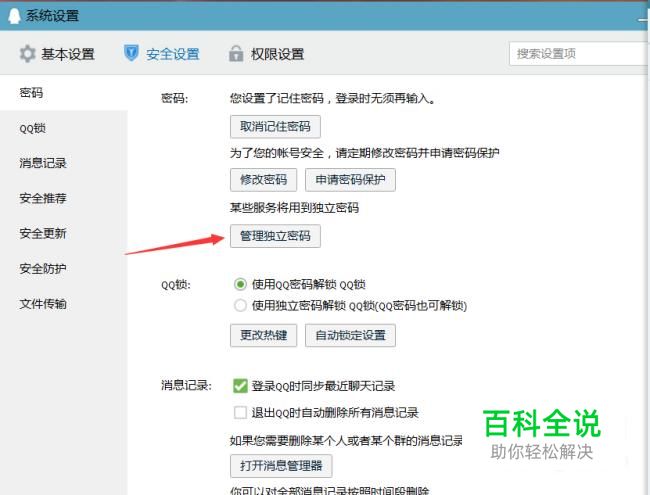
Task: Click the 取消记住密码 button
Action: [275, 126]
